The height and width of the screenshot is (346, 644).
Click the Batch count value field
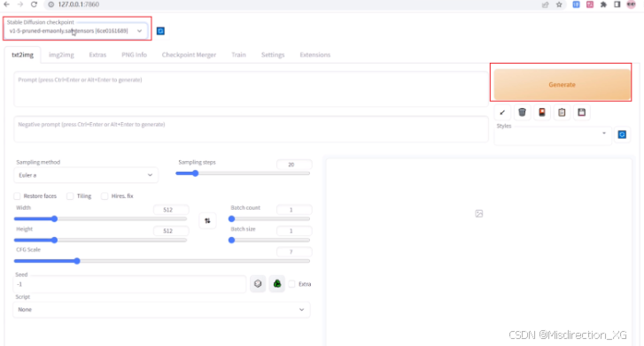click(x=294, y=210)
